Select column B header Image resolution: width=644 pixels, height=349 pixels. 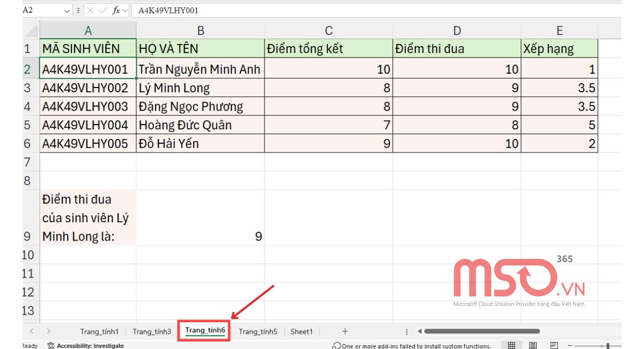tap(200, 30)
